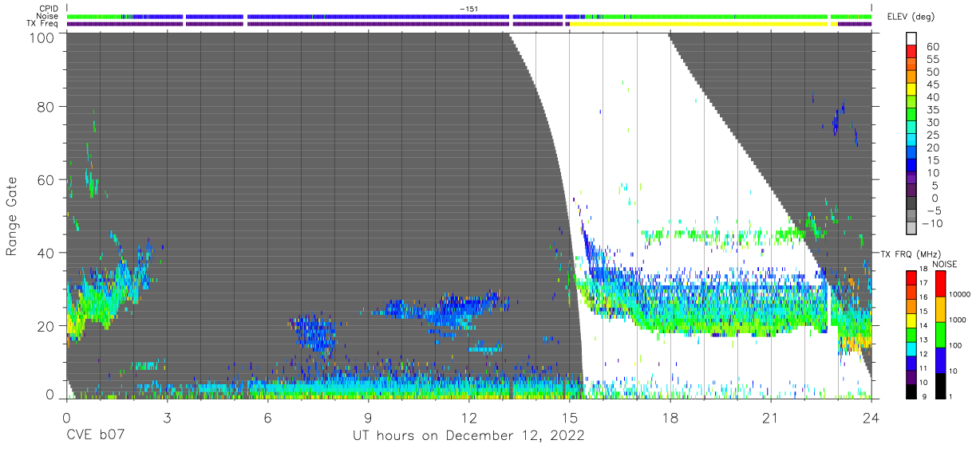This screenshot has width=980, height=452.
Task: Click the Noise row label at top left
Action: point(47,16)
